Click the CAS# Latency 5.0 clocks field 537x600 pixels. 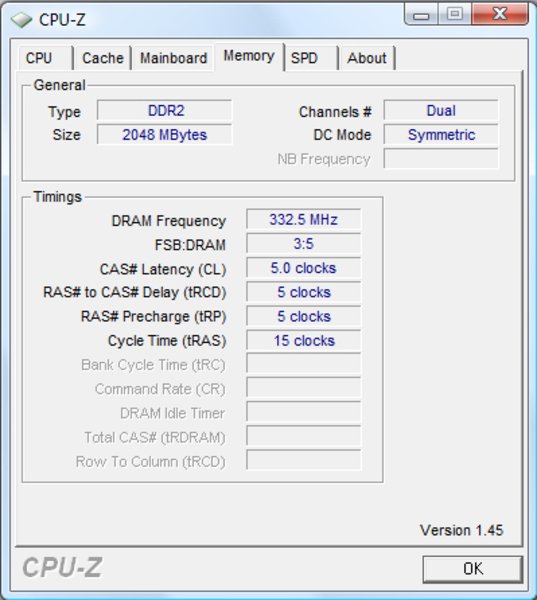304,268
